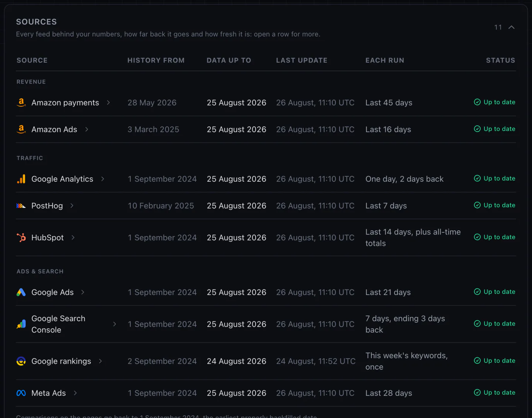Expand the Meta Ads row chevron

75,393
